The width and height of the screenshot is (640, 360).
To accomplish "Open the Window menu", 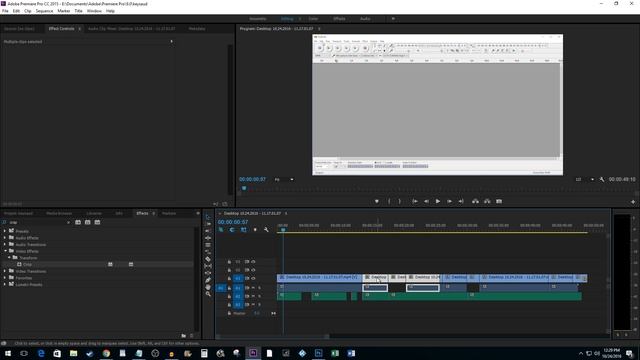I will click(x=94, y=11).
